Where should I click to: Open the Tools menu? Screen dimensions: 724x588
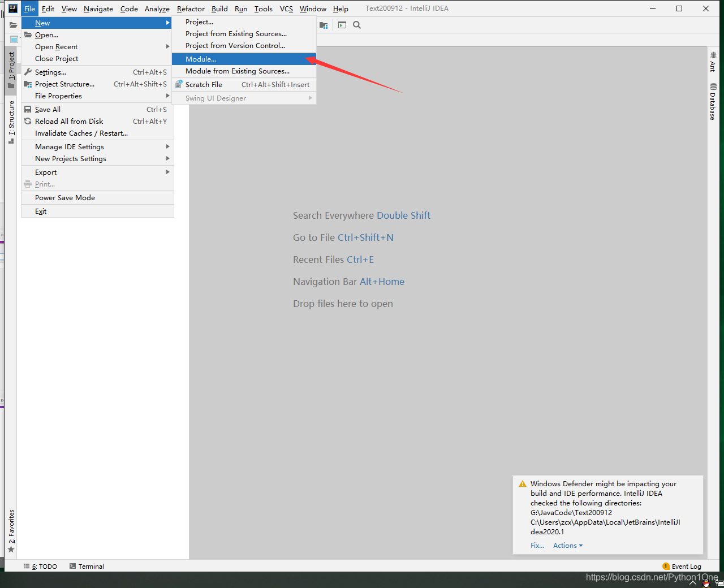(264, 8)
